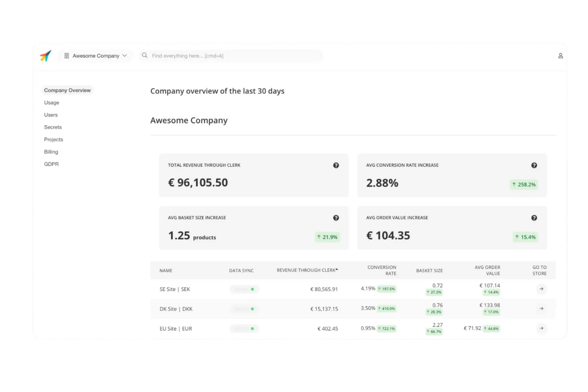
Task: Click help icon on Avg Basket Size Increase card
Action: click(x=336, y=218)
